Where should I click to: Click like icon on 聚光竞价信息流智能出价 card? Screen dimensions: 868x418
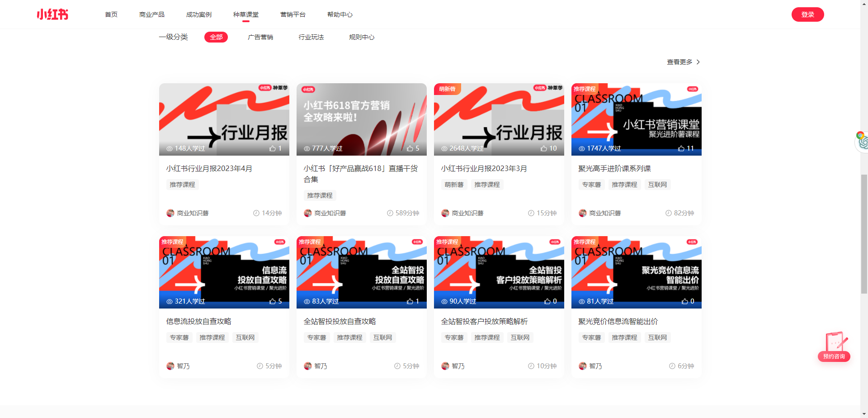(x=685, y=301)
